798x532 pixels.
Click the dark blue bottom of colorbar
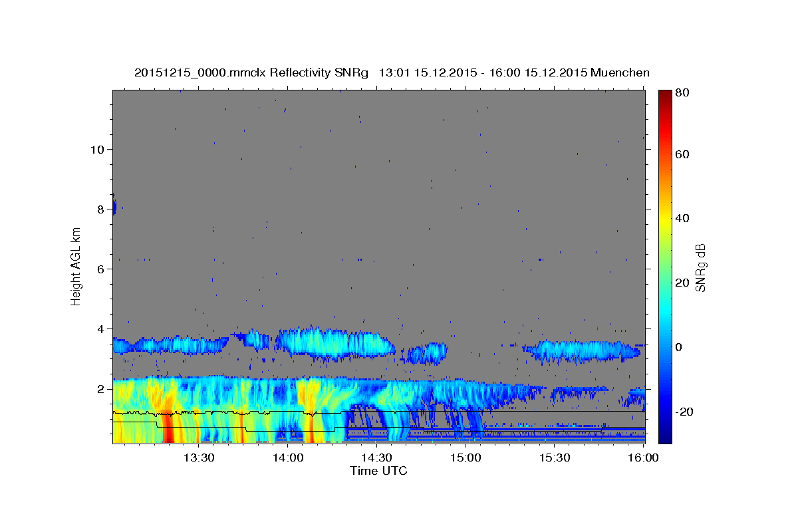pos(665,438)
